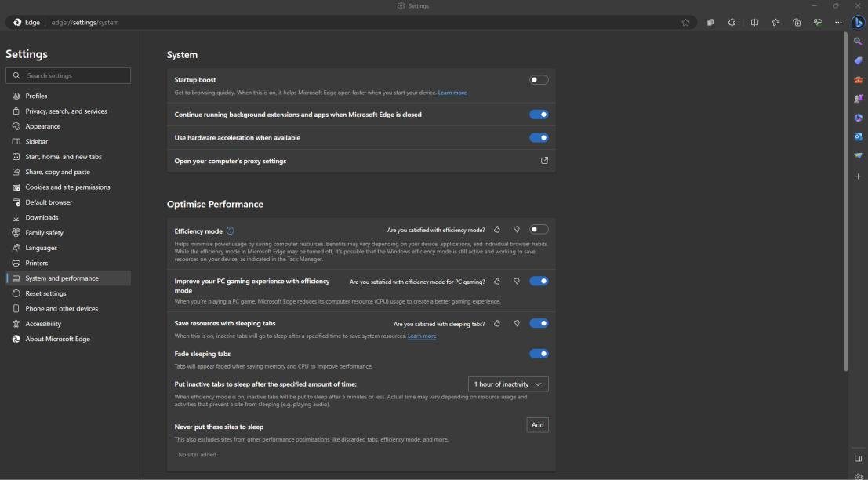This screenshot has height=480, width=868.
Task: Open the Extensions puzzle icon
Action: [732, 23]
